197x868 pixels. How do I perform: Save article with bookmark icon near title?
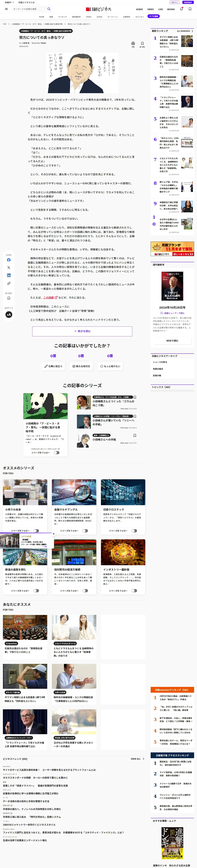[142, 43]
